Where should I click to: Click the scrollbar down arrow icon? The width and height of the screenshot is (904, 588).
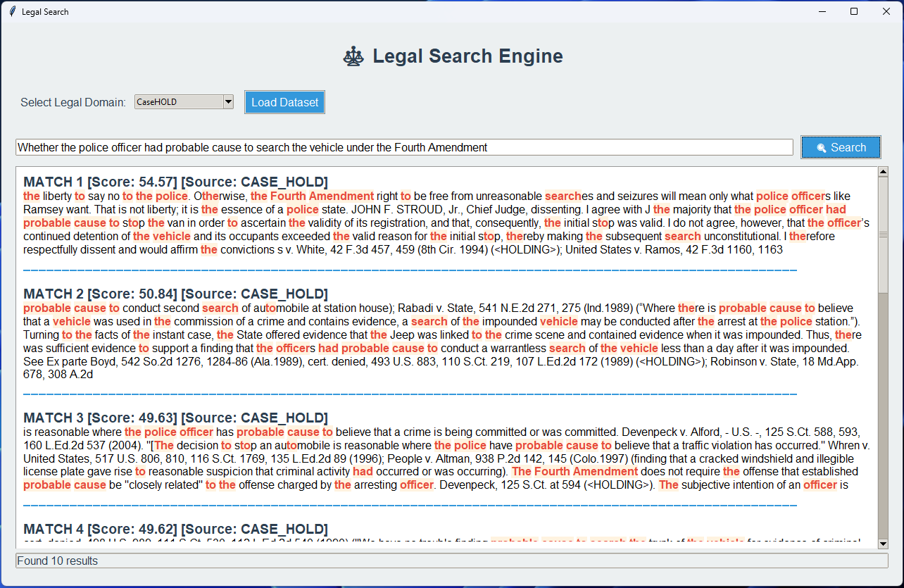[x=883, y=542]
